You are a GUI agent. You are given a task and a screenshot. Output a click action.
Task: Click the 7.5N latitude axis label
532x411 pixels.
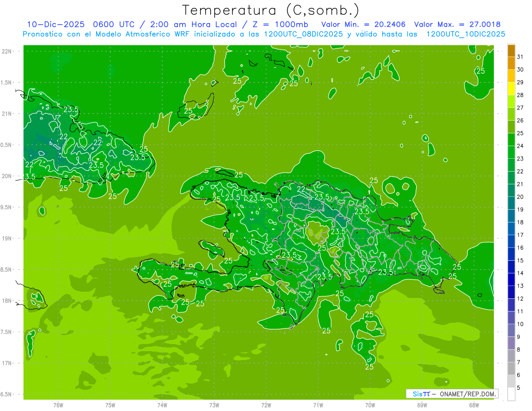6,332
